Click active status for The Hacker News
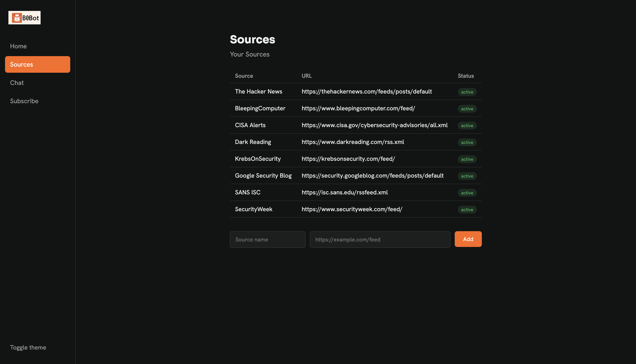Screen dimensions: 636x364 pos(467,92)
